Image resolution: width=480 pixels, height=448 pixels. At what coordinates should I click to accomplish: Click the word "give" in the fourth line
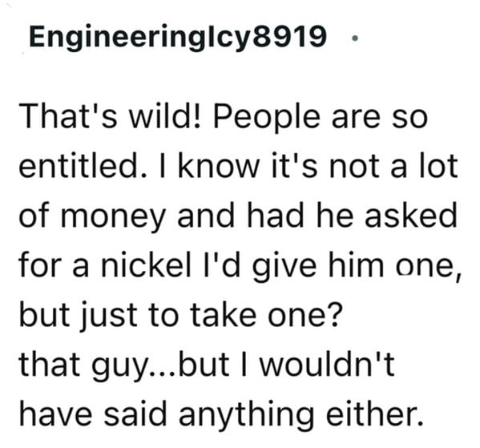(x=284, y=266)
